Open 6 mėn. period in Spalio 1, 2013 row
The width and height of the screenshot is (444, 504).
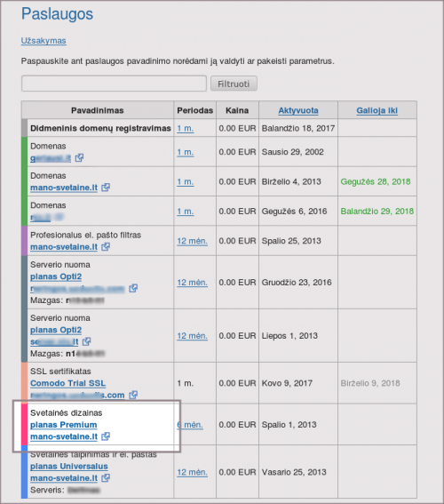tap(190, 425)
